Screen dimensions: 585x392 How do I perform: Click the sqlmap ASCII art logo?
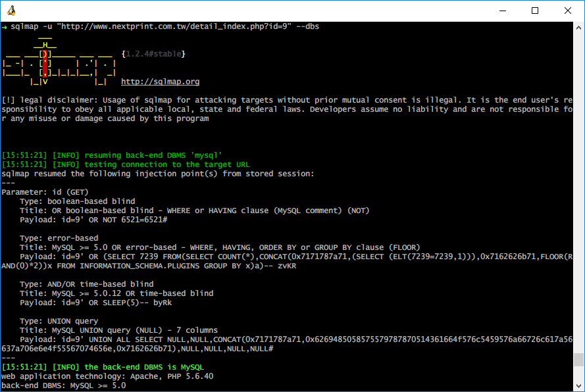point(60,61)
